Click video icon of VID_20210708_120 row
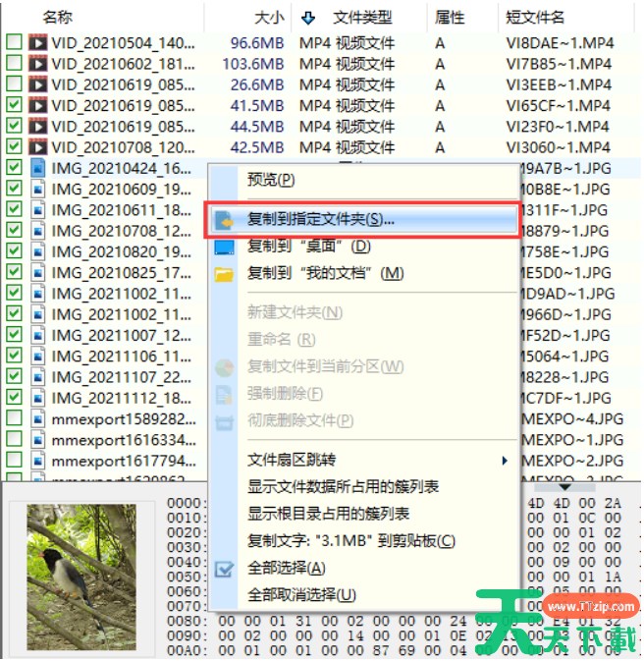Screen dimensions: 644x661 (37, 147)
